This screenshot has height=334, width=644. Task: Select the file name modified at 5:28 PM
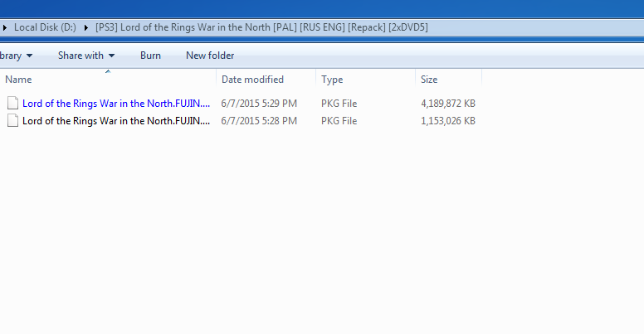click(116, 121)
